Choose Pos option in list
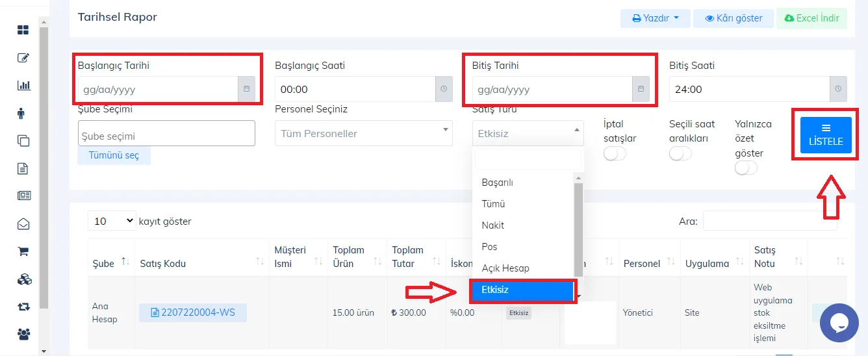This screenshot has width=868, height=356. click(x=523, y=247)
